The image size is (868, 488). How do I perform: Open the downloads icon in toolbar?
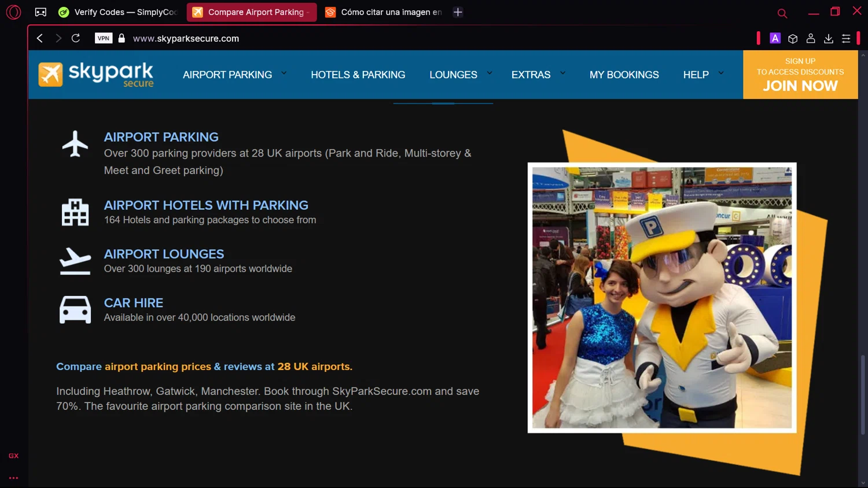tap(829, 38)
